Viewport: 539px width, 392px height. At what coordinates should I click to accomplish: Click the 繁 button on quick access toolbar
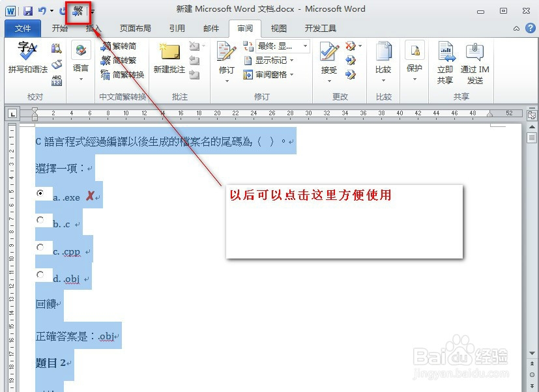pos(78,11)
